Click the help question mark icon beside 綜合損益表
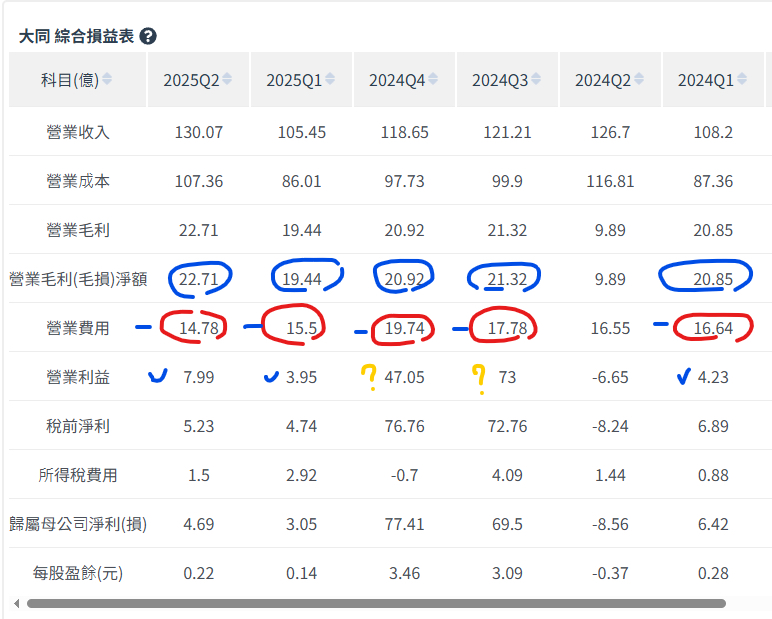The width and height of the screenshot is (772, 619). point(148,36)
